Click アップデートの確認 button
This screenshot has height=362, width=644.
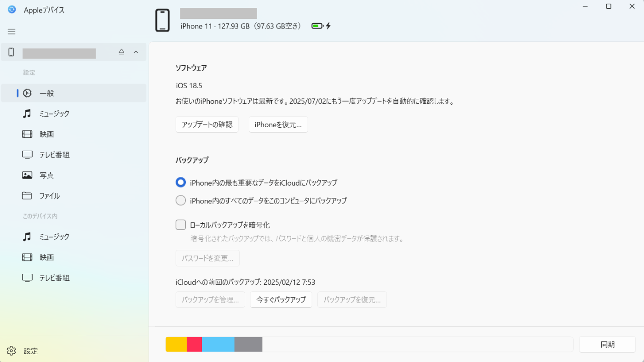pyautogui.click(x=207, y=124)
